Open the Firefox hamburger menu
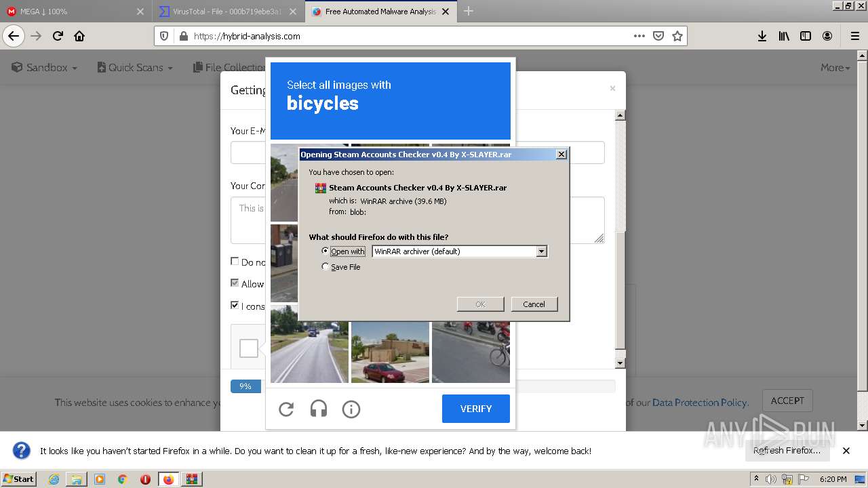 (x=854, y=36)
